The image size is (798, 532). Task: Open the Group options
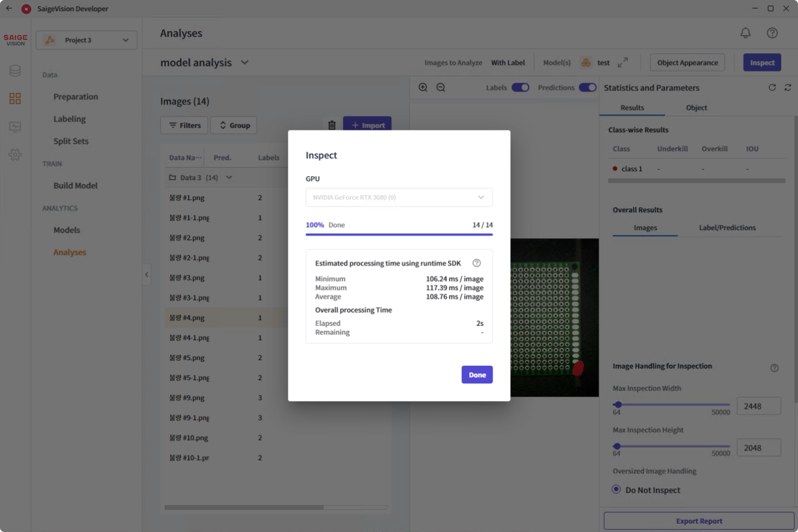(234, 125)
